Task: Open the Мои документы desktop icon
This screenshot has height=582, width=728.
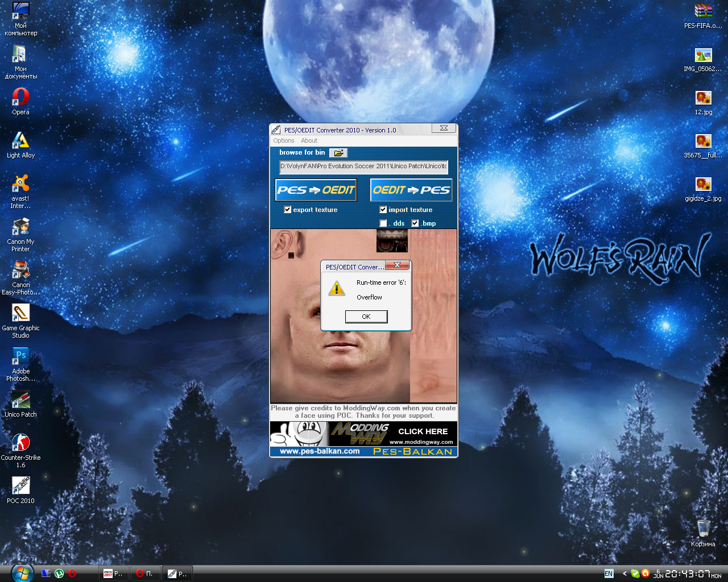Action: (x=21, y=62)
